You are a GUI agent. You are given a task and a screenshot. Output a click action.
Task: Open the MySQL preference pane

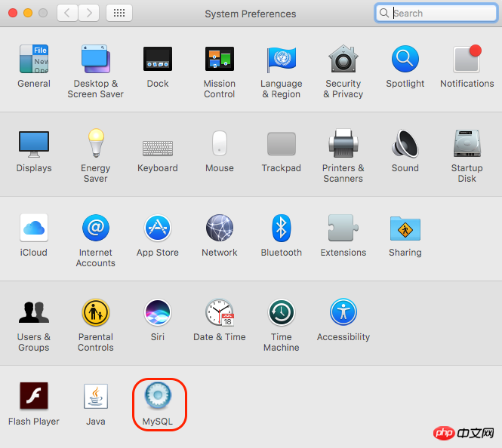pyautogui.click(x=158, y=397)
